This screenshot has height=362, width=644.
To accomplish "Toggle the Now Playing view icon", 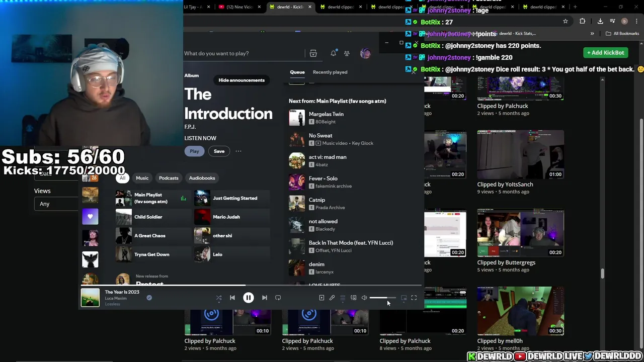I will pos(321,298).
